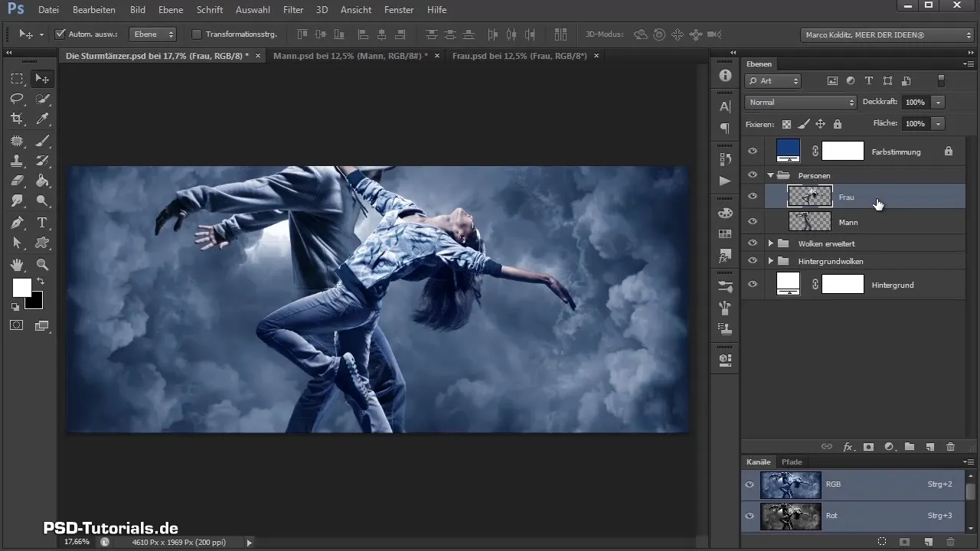Switch to the Mann.psd document tab
Viewport: 980px width, 551px height.
351,56
